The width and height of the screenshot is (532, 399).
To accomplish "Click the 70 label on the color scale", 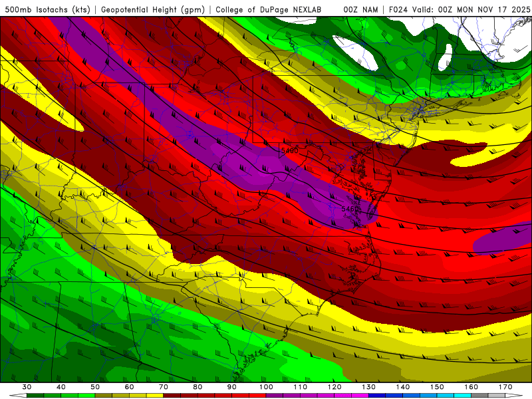I will (164, 387).
